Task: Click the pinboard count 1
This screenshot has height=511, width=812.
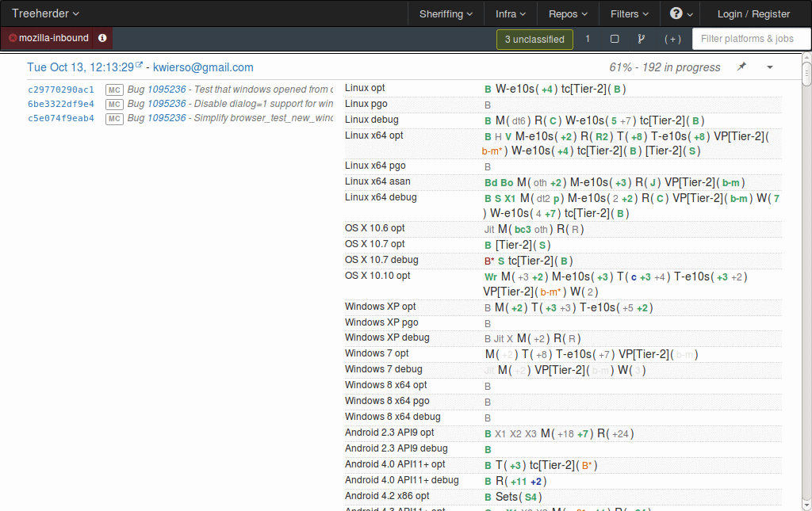Action: 588,39
